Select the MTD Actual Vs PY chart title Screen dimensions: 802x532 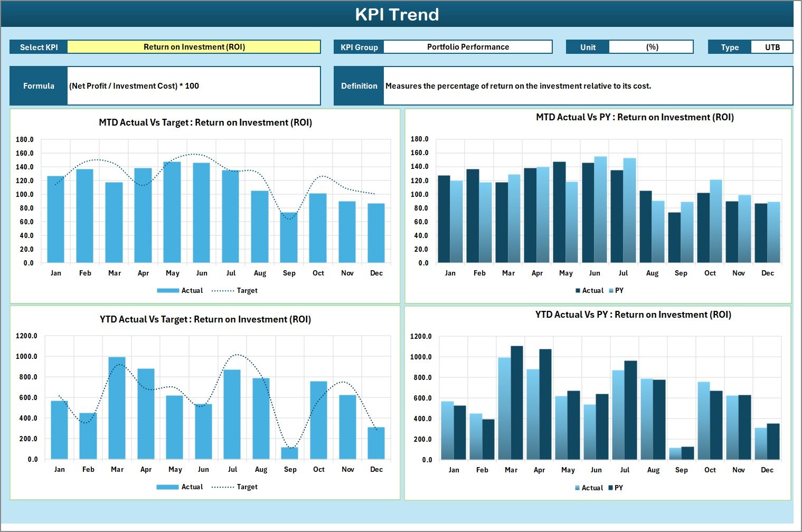point(635,117)
